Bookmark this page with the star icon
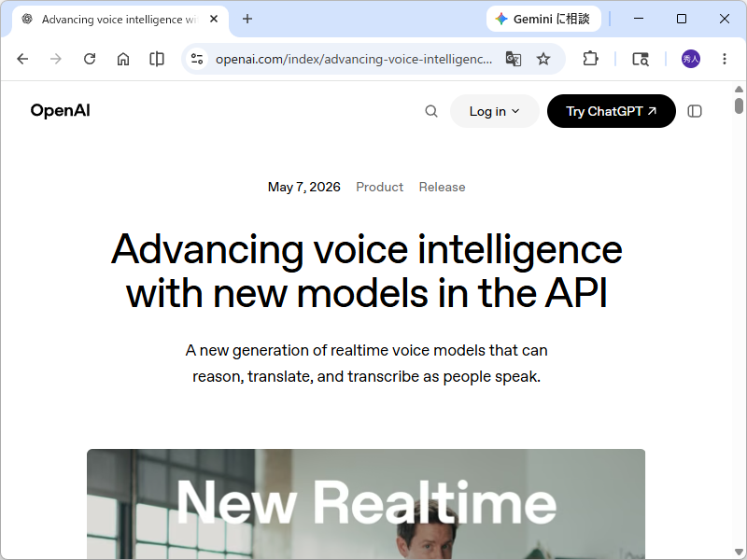The width and height of the screenshot is (747, 560). pos(543,59)
